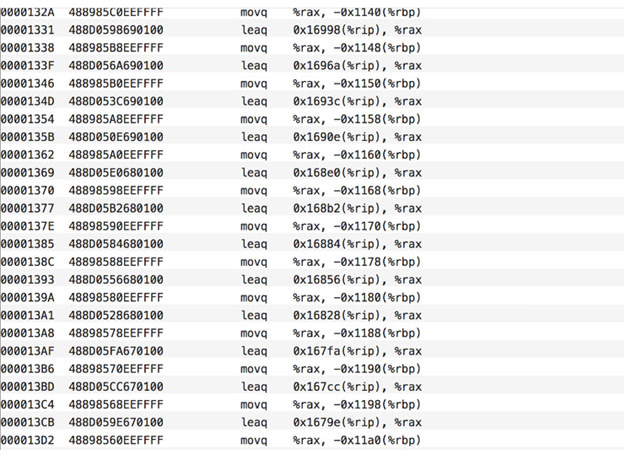Viewport: 625px width, 455px height.
Task: Select the row at address 00001393
Action: click(312, 280)
